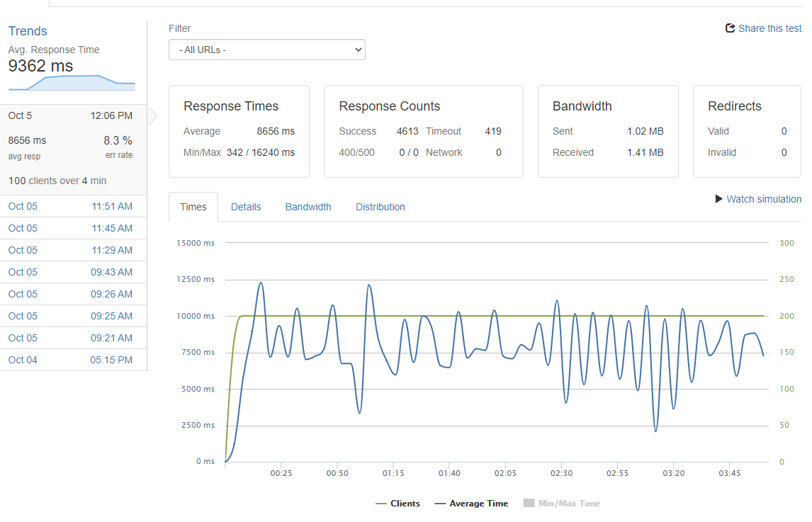
Task: Click the play triangle for Watch simulation
Action: pos(718,199)
